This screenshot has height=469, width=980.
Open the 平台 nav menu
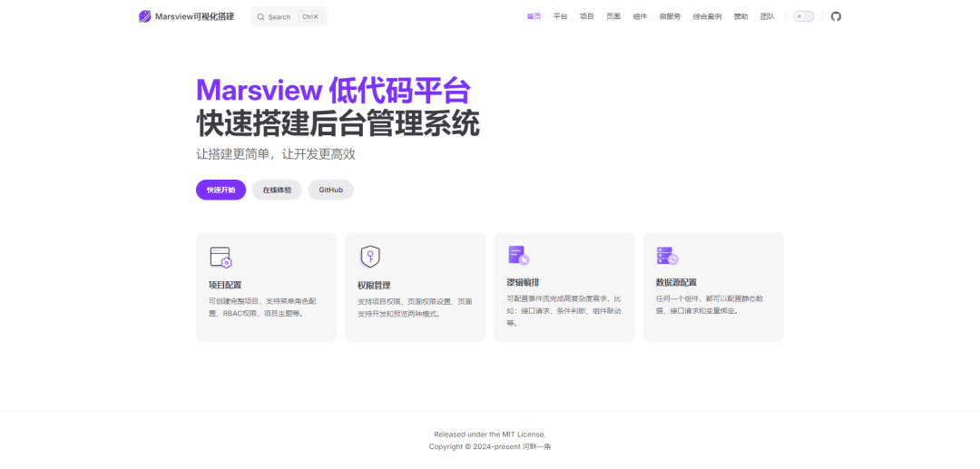(560, 16)
